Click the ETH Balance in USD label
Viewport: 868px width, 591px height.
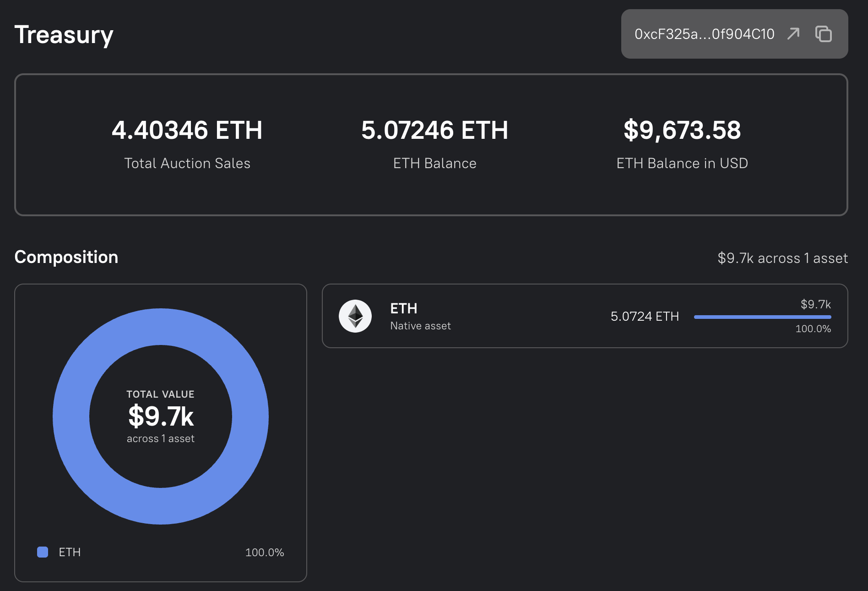tap(682, 163)
